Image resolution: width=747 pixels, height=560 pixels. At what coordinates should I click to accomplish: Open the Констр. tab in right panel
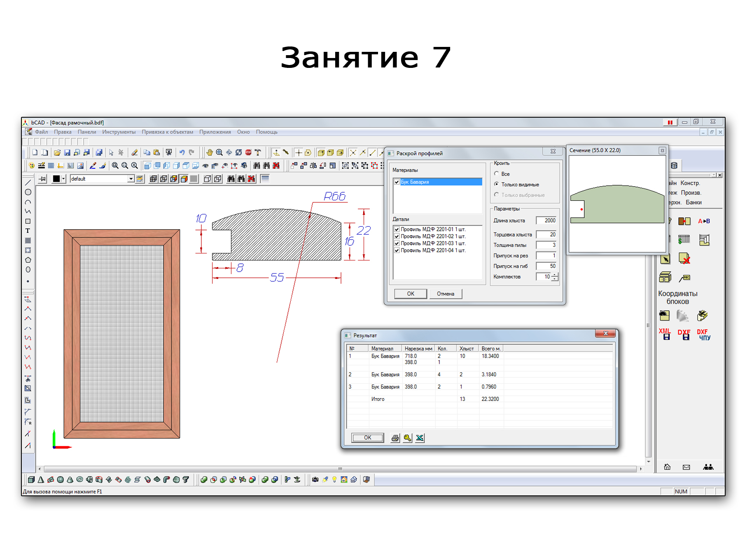690,183
